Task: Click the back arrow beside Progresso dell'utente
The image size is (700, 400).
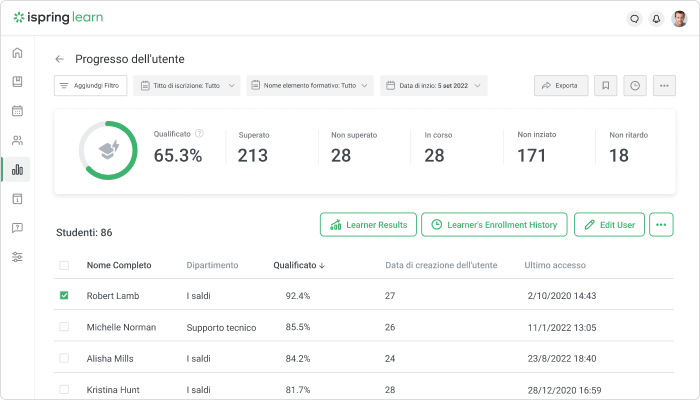Action: point(60,59)
